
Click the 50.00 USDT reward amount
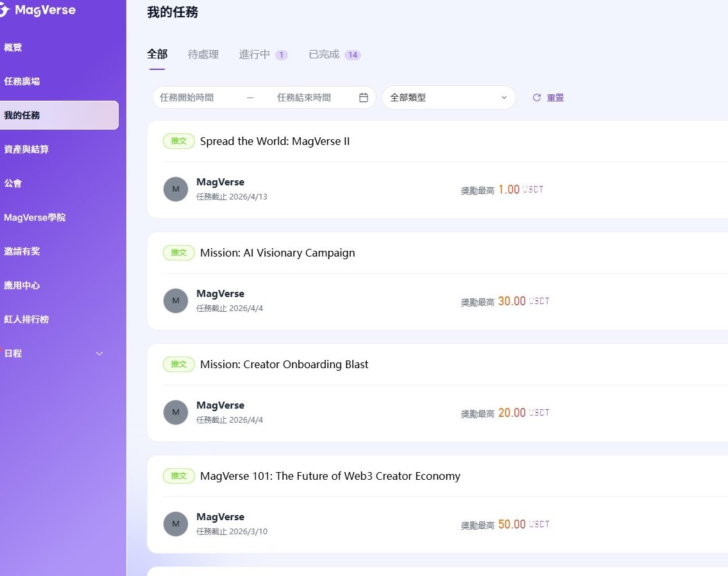tap(524, 524)
